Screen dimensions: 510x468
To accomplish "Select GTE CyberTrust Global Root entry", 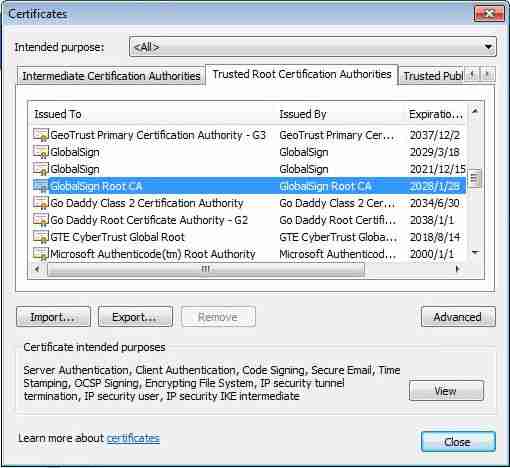I will click(248, 237).
